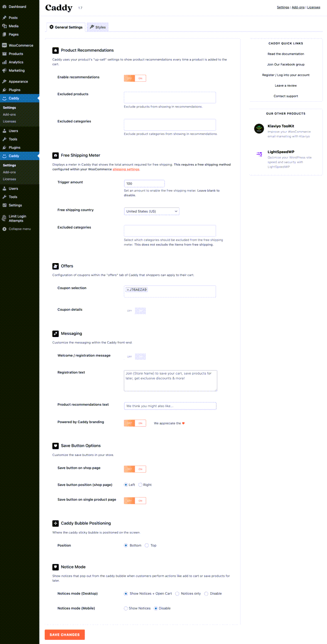327x644 pixels.
Task: Open the Excluded products selection field
Action: point(170,98)
